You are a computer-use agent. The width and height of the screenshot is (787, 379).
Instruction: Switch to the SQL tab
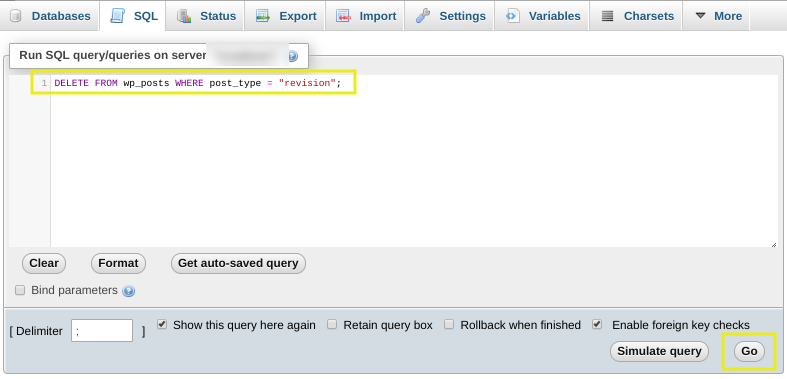(x=133, y=16)
